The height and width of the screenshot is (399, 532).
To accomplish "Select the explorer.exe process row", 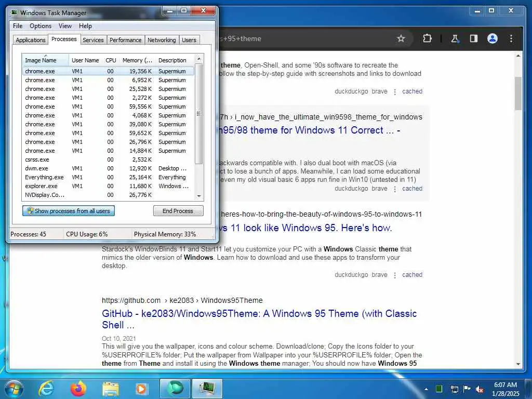I will (x=108, y=186).
